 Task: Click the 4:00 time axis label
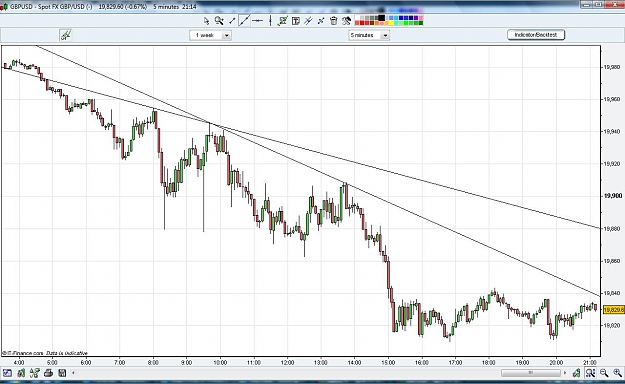[x=19, y=362]
